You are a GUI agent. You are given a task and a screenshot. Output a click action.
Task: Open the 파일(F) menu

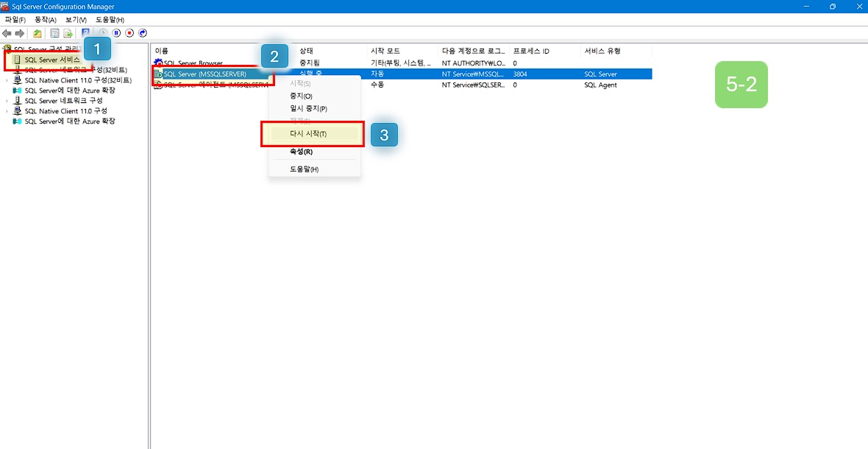click(x=15, y=20)
